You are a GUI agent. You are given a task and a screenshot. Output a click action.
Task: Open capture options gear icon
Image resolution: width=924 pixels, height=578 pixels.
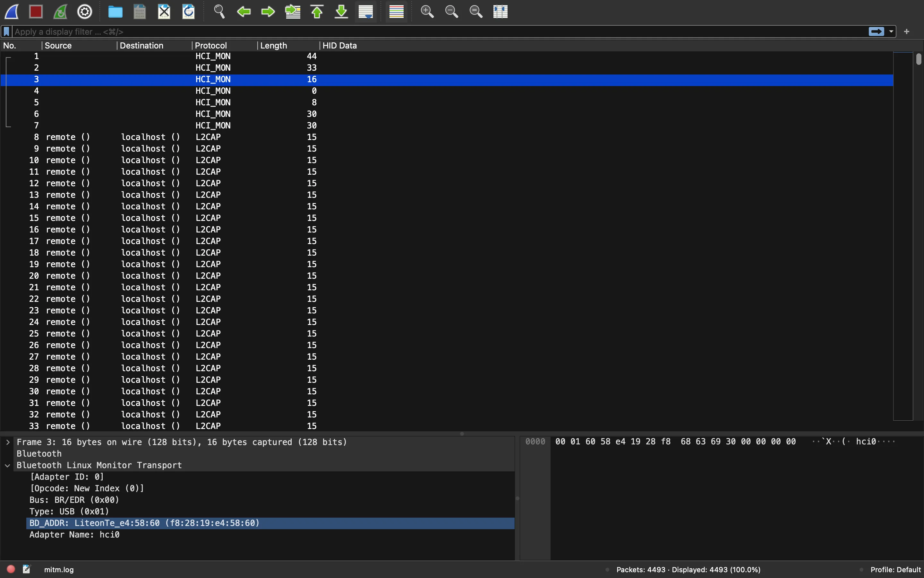pyautogui.click(x=85, y=12)
